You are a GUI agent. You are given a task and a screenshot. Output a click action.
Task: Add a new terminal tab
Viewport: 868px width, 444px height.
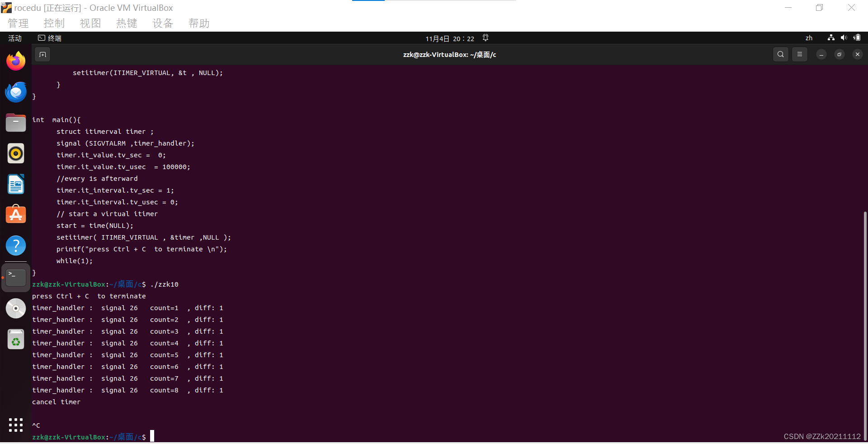(x=42, y=55)
